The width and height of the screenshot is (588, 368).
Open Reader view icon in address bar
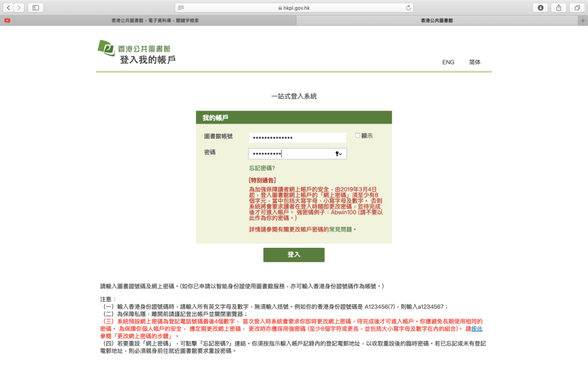click(181, 7)
